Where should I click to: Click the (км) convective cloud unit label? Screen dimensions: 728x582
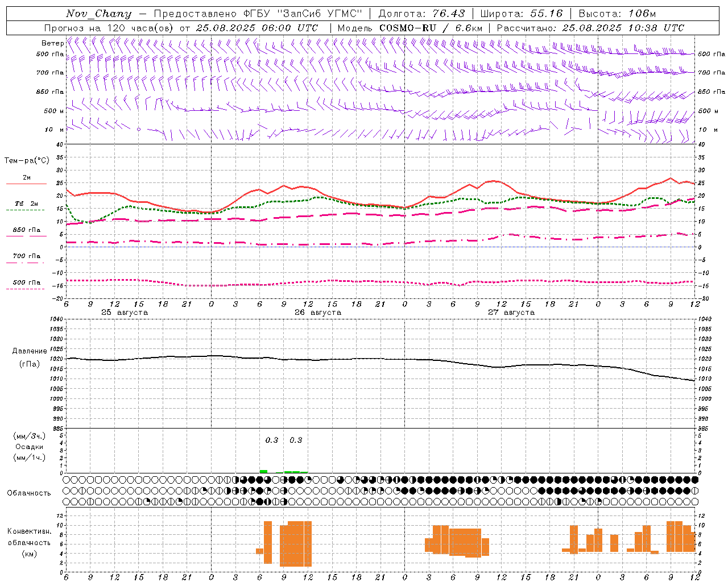click(30, 554)
